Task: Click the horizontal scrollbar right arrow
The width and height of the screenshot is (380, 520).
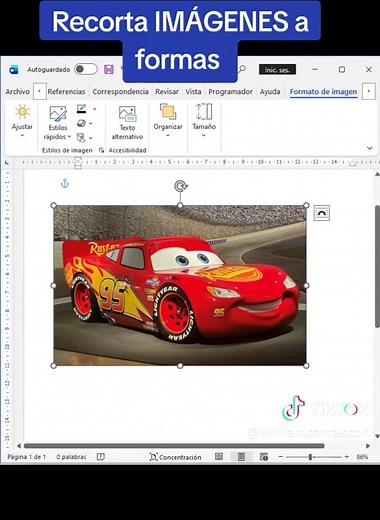Action: 368,446
